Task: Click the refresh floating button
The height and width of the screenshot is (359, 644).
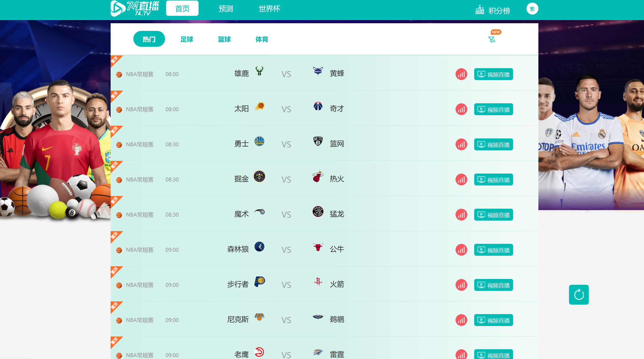Action: coord(579,295)
